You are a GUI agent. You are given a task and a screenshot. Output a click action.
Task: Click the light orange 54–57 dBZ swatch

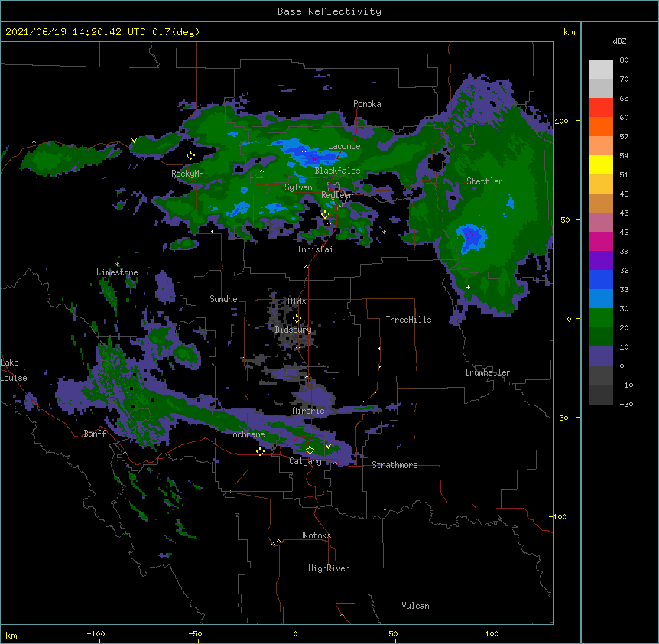coord(601,146)
